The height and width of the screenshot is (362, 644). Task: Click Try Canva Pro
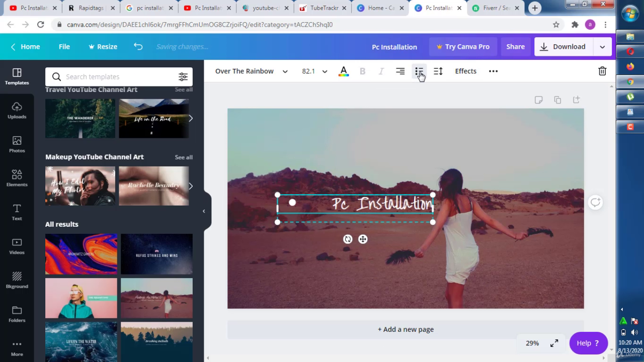point(463,47)
